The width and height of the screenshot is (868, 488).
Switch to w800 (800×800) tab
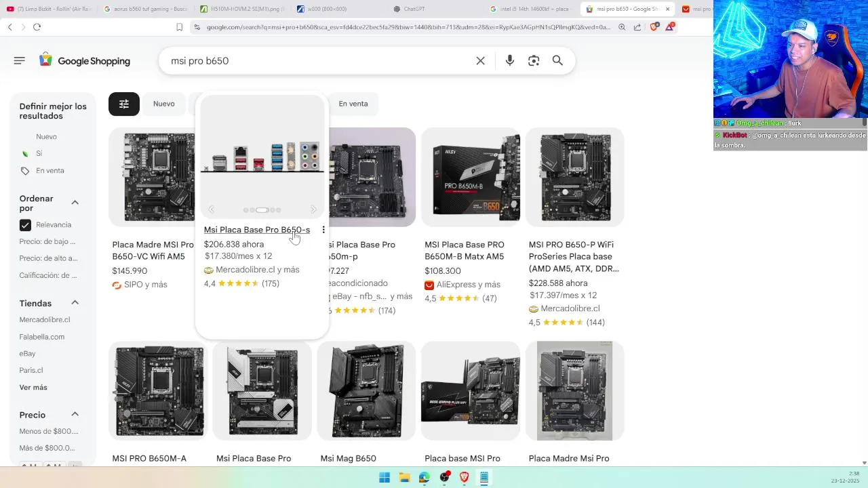(x=338, y=9)
